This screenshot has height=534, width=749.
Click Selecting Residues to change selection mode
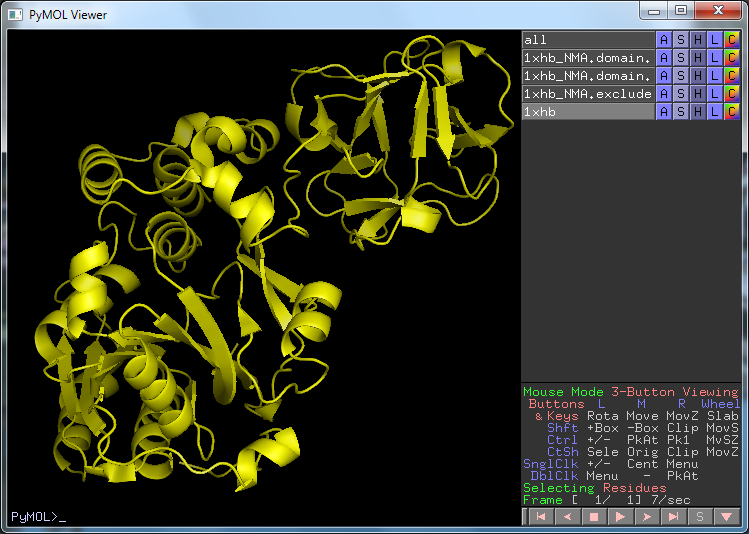click(594, 488)
